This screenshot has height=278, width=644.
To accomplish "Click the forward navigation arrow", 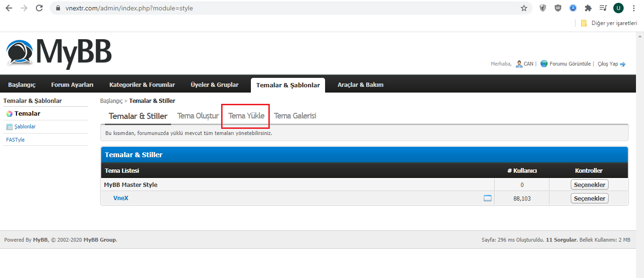I will tap(24, 8).
